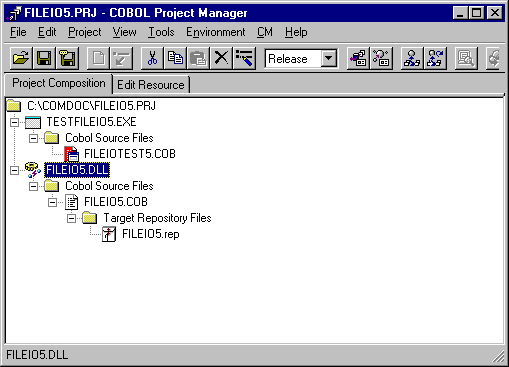Click the application icon in the title bar
This screenshot has width=509, height=367.
[x=14, y=13]
